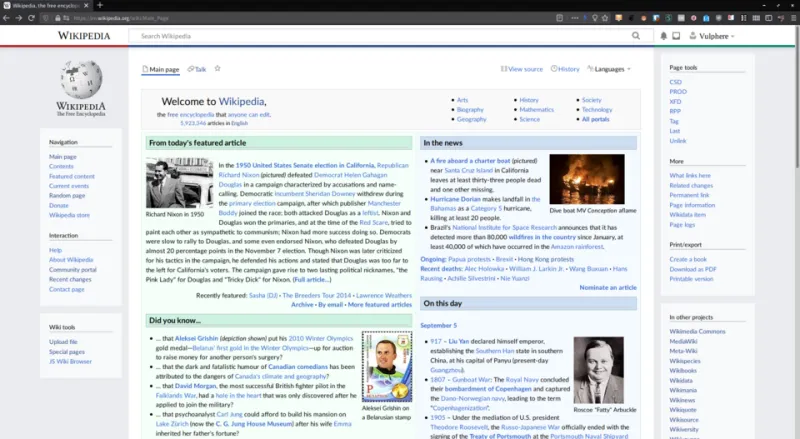Click the XFD link in Page tools
This screenshot has width=800, height=439.
(675, 102)
